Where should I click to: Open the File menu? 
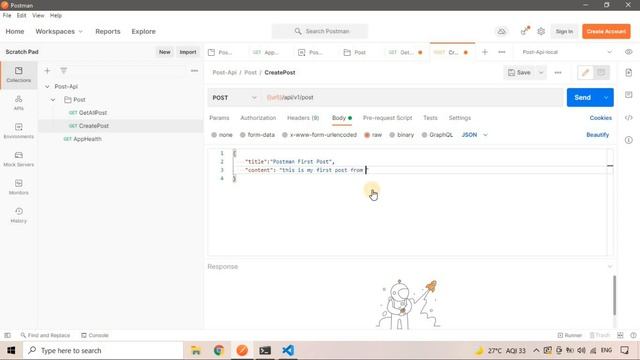coord(7,16)
